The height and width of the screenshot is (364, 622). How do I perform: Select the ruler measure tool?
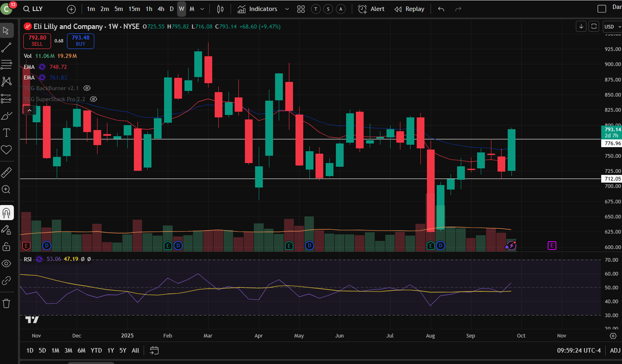[x=7, y=172]
